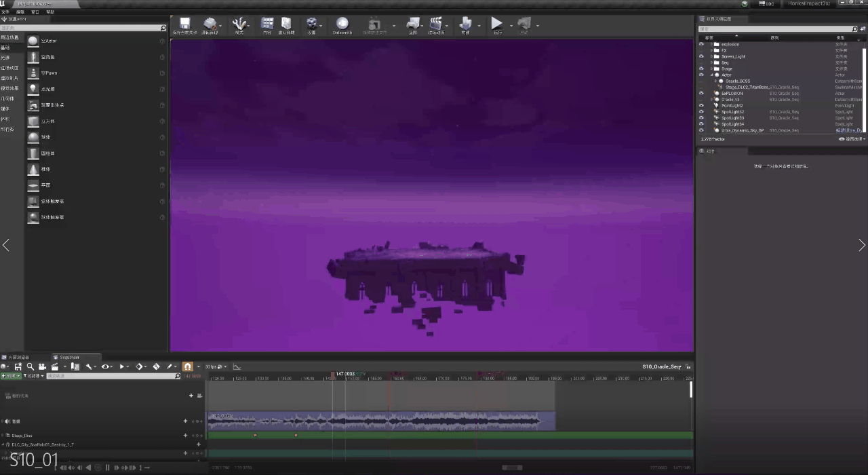Open Sequencer keyframe diamond options
868x475 pixels.
tap(140, 366)
